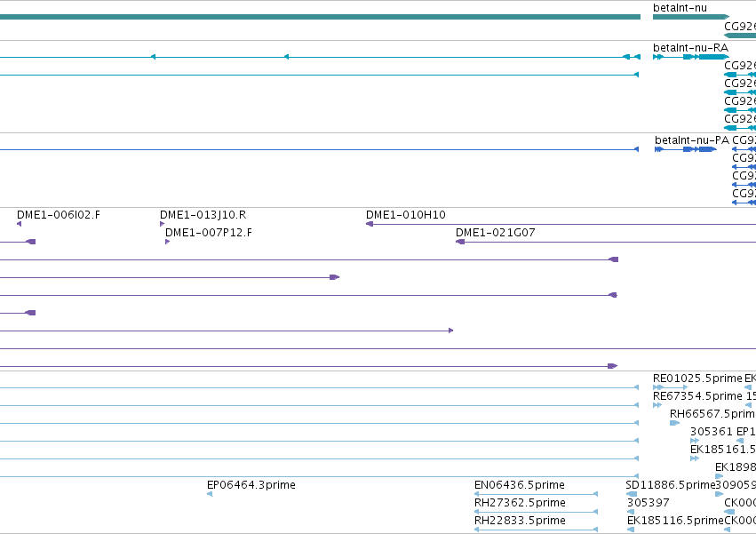Select the arrow glyph under 305397
The width and height of the screenshot is (756, 534).
631,512
